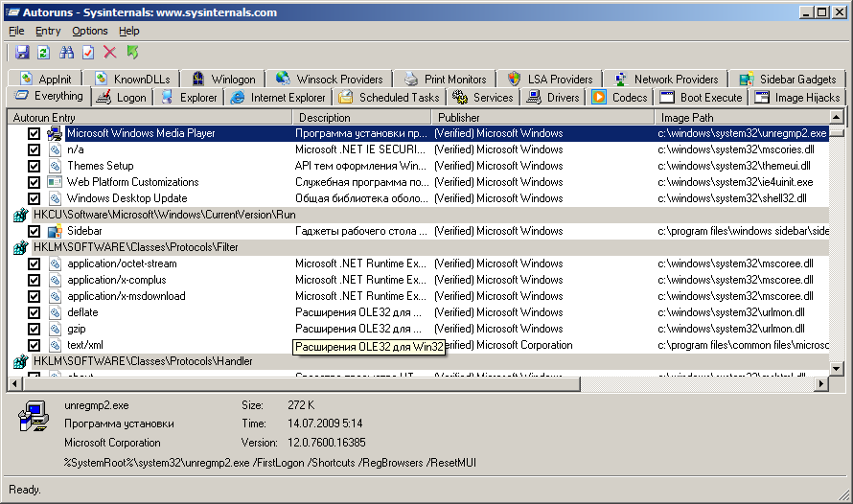Toggle the n/a entry checkbox

[34, 150]
